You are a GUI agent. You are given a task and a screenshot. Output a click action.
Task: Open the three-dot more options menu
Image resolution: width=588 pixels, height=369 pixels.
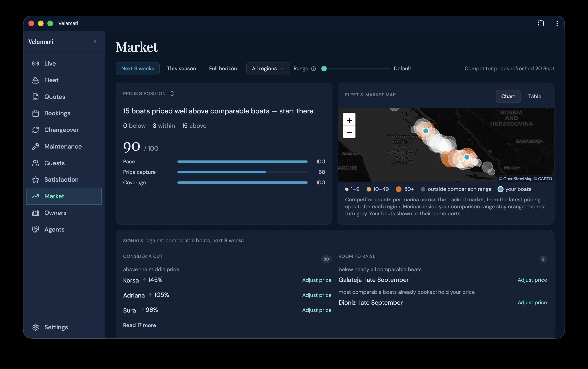557,23
